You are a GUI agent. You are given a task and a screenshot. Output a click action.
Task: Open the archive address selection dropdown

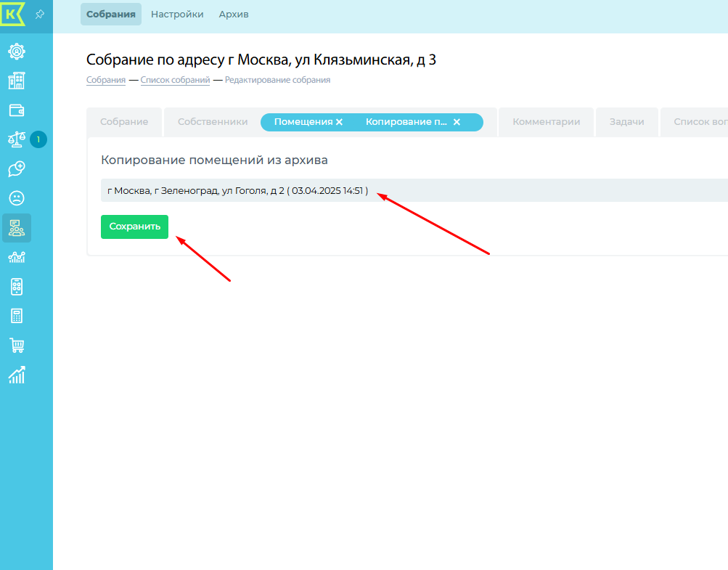[x=414, y=191]
